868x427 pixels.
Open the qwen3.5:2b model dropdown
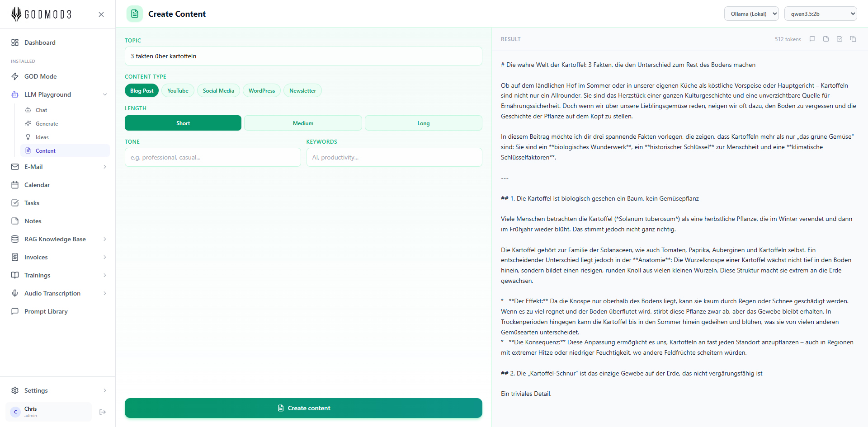click(820, 14)
